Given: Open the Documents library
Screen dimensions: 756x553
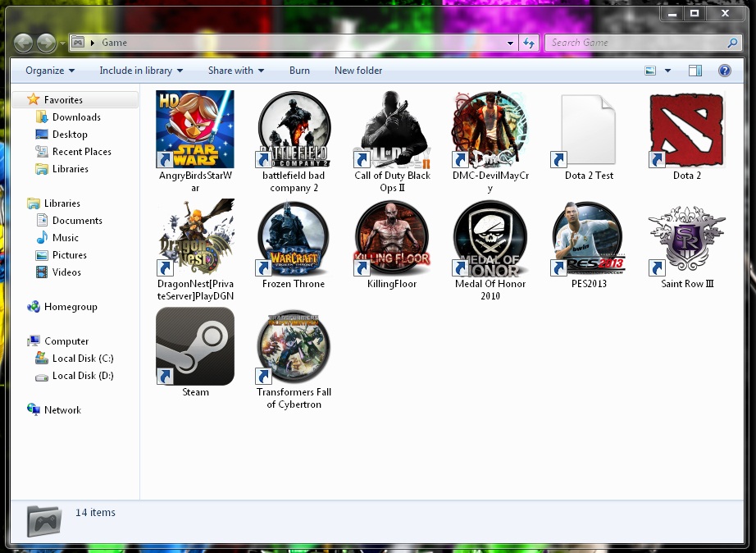Looking at the screenshot, I should pyautogui.click(x=77, y=221).
